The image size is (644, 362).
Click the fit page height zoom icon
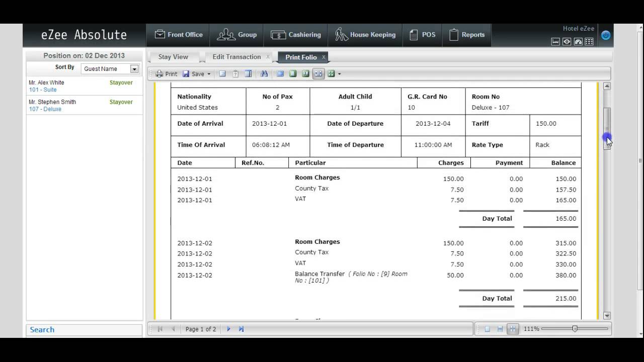500,329
